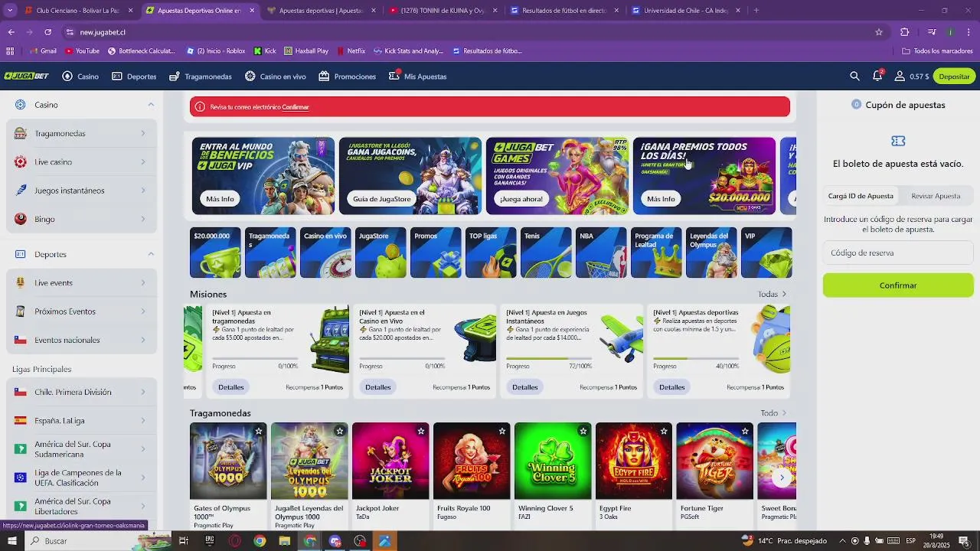This screenshot has height=551, width=980.
Task: Select the Cargá ID de Apuesta tab
Action: coord(861,196)
